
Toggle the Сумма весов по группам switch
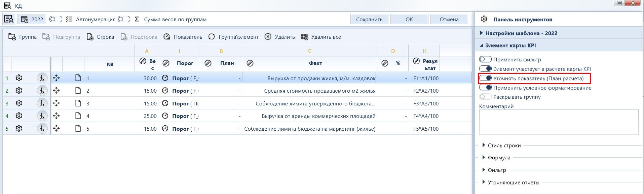point(124,19)
